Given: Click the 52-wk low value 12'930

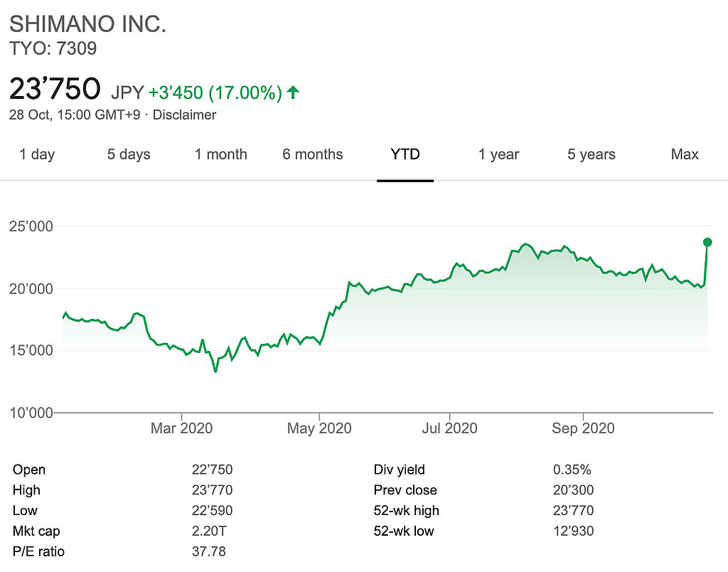Looking at the screenshot, I should (x=573, y=531).
